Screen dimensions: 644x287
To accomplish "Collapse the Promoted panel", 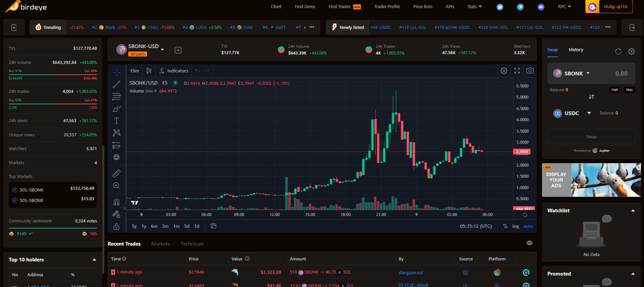I will pos(633,274).
